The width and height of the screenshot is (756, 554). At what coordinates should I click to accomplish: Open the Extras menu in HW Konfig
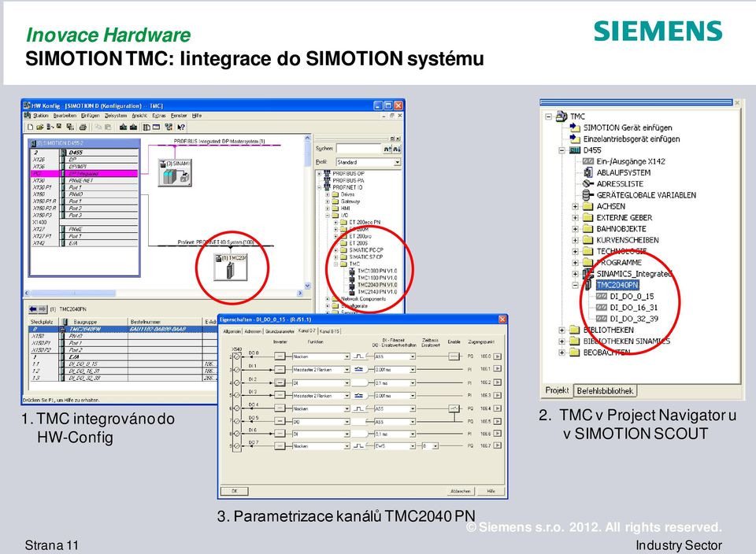point(158,116)
